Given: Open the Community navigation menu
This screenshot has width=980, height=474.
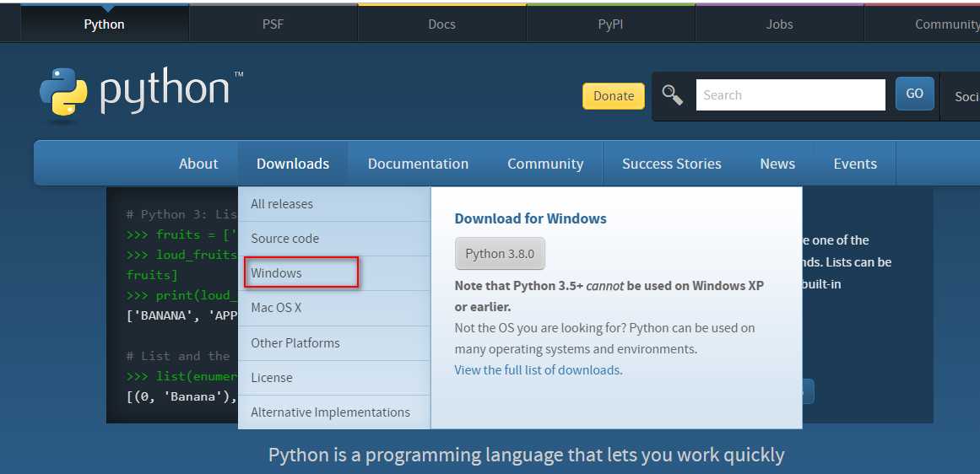Looking at the screenshot, I should click(545, 164).
